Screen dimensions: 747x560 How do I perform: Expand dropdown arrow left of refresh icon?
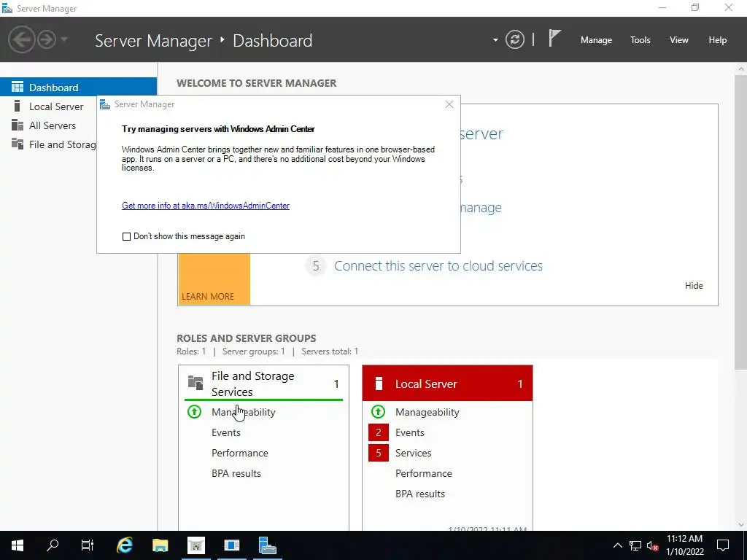click(495, 40)
